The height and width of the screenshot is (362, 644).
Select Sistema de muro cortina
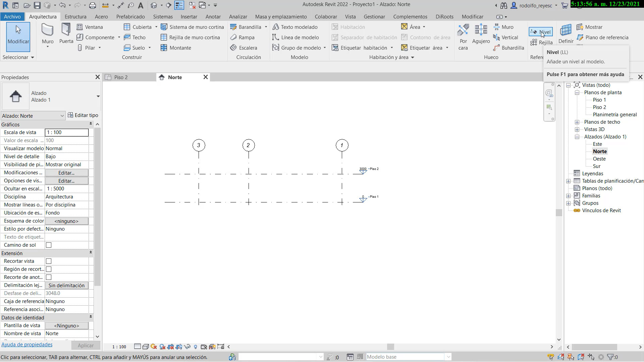pos(192,27)
